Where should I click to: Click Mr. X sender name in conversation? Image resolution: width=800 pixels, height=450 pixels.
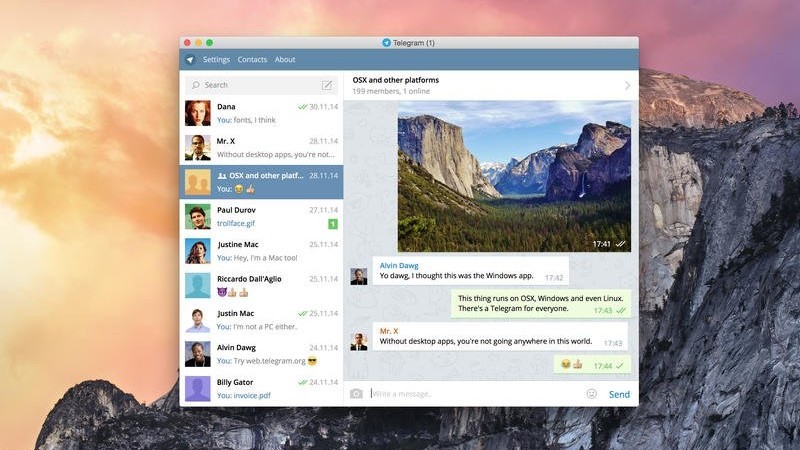[389, 331]
